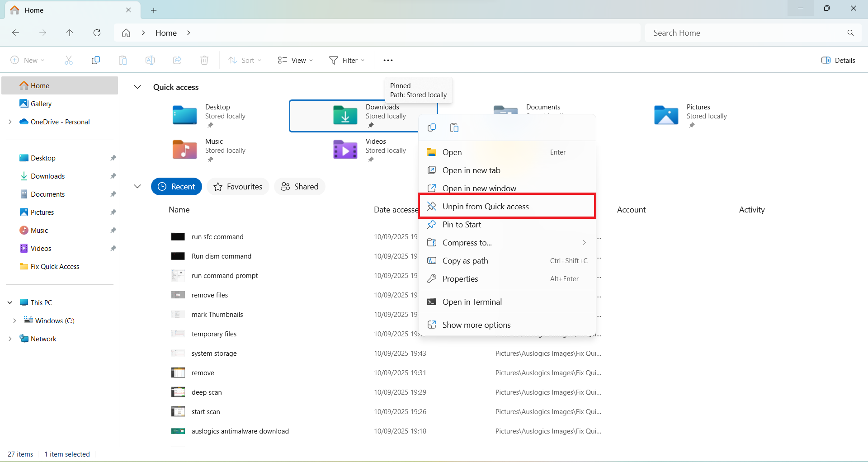Delete the selection using the trash icon

[204, 60]
